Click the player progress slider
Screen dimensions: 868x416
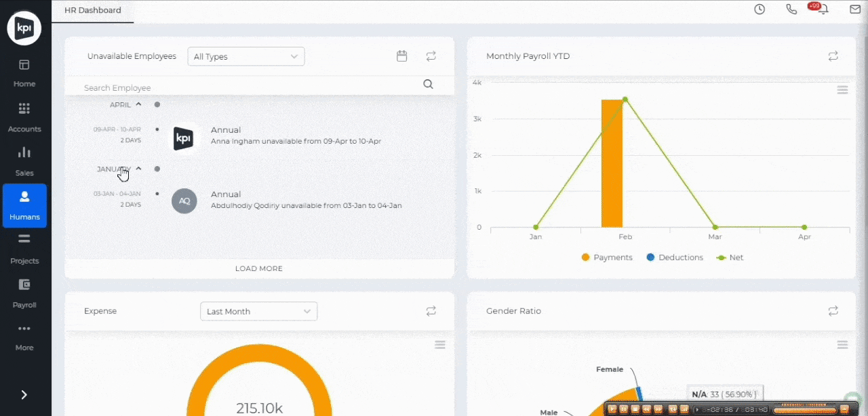tap(806, 409)
